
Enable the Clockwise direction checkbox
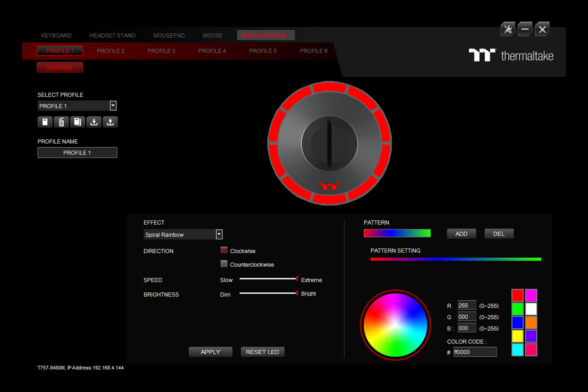click(224, 251)
